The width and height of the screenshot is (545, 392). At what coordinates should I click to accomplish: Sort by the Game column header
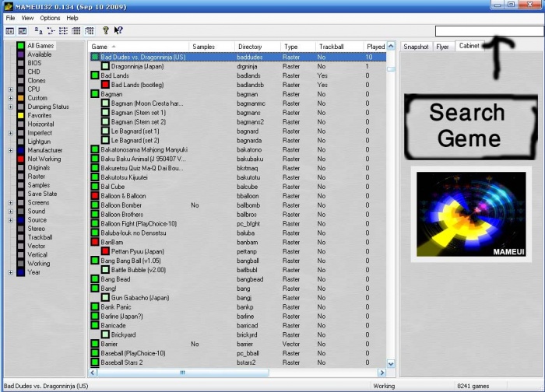[139, 47]
